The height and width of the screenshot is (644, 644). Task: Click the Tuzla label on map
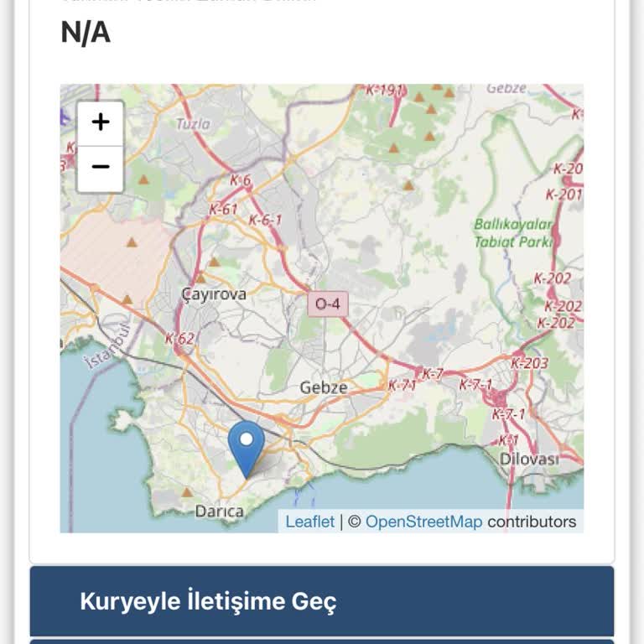click(x=193, y=123)
